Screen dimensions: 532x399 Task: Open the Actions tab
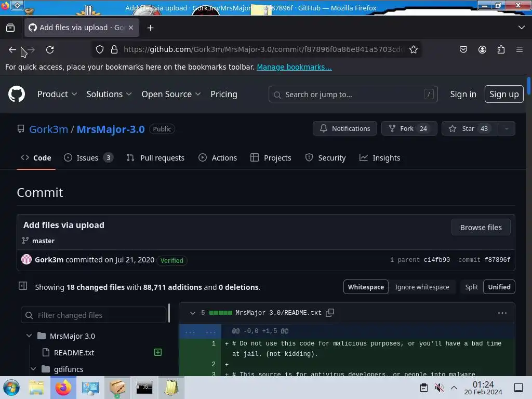click(218, 158)
